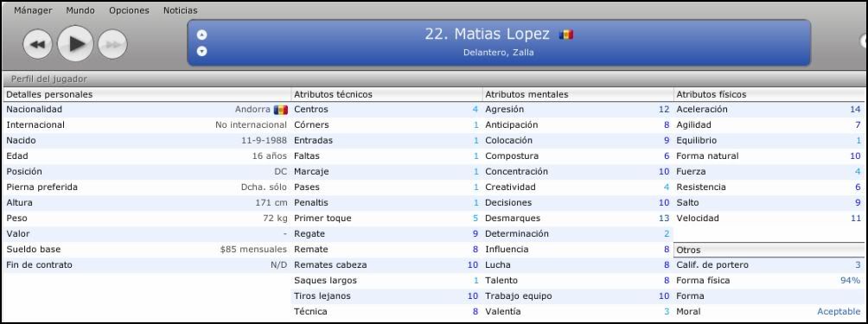Open the Noticias menu

(x=181, y=10)
